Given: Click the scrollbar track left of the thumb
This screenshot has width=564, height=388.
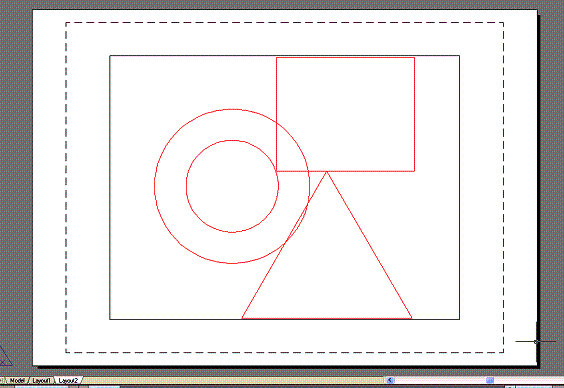Looking at the screenshot, I should coord(440,380).
